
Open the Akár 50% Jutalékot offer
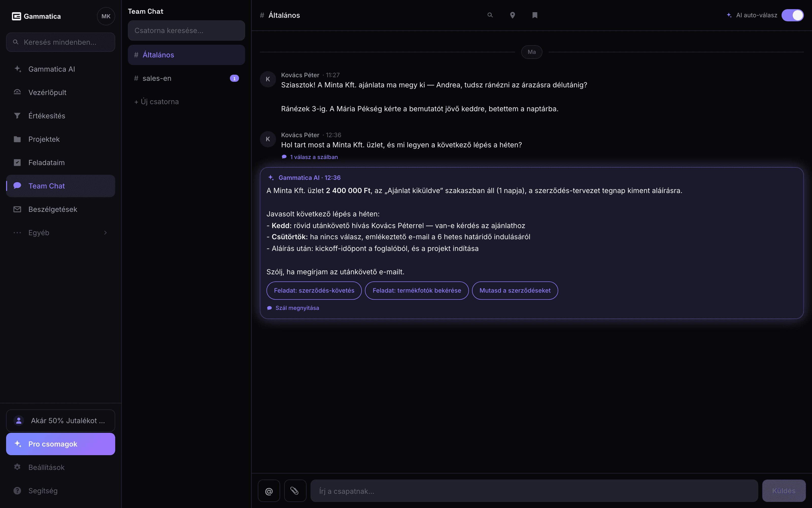click(61, 421)
